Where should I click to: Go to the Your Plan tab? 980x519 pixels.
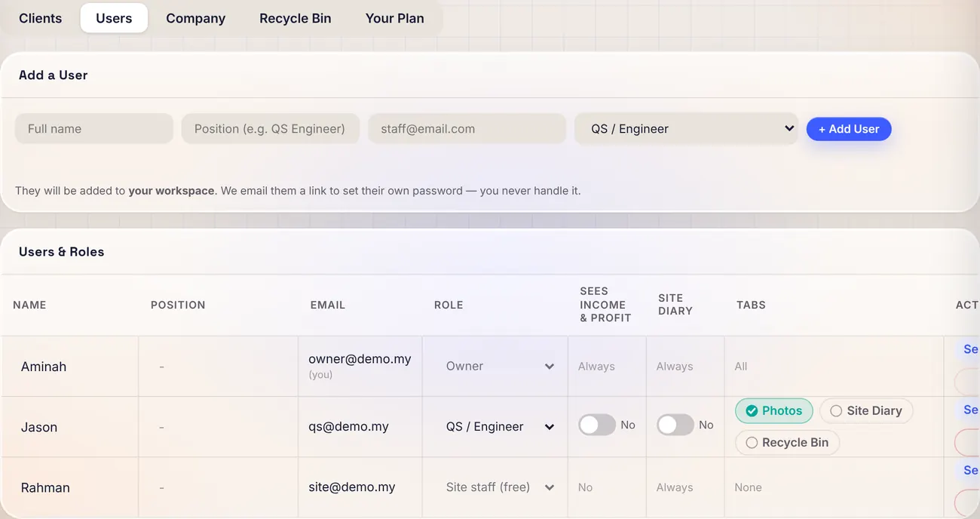pos(395,18)
